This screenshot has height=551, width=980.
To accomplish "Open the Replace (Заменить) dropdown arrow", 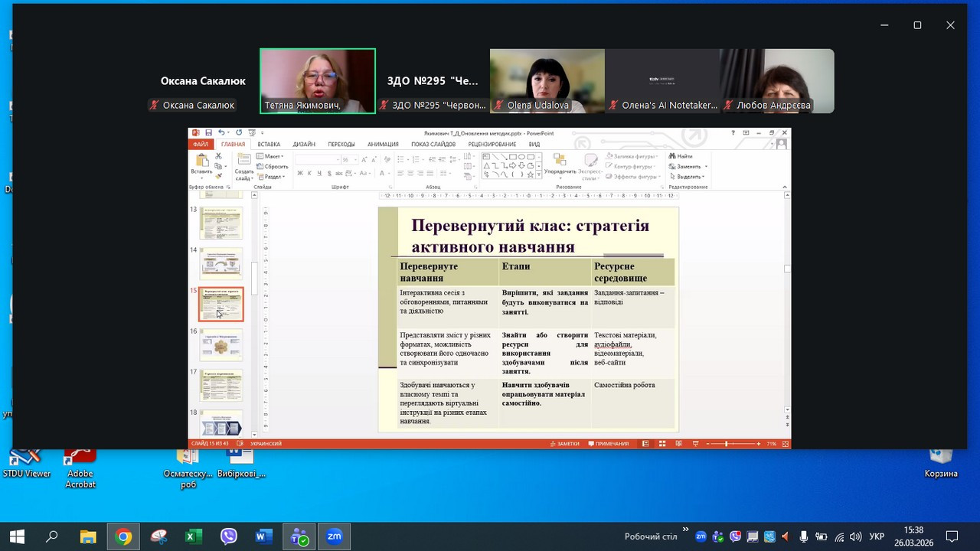I will tap(705, 166).
